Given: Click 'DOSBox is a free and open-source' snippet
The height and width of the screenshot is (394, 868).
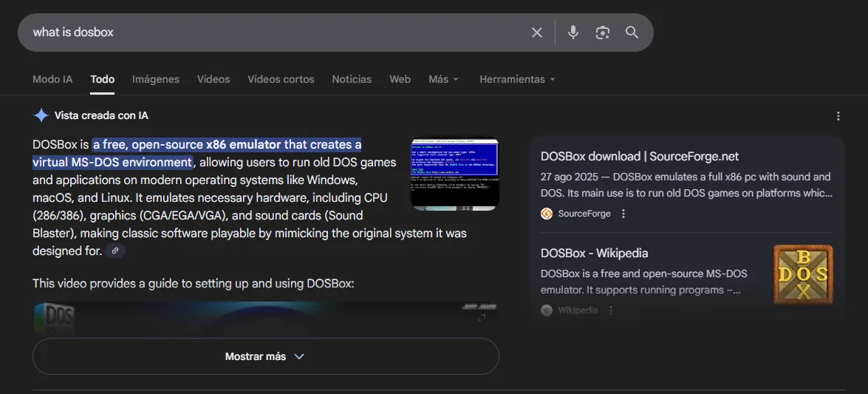Looking at the screenshot, I should (x=644, y=282).
